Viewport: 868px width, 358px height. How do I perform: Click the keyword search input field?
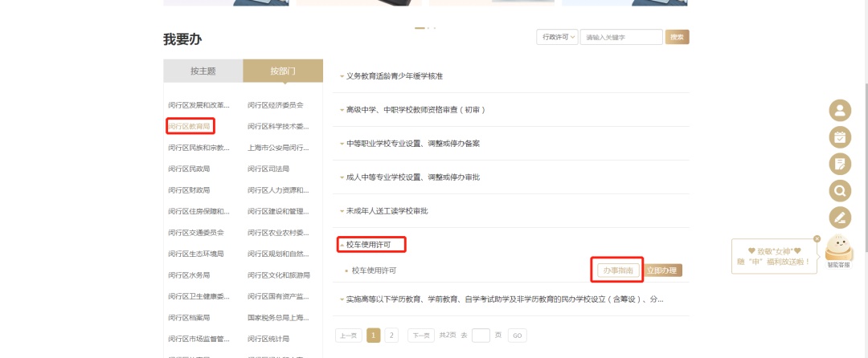(620, 37)
